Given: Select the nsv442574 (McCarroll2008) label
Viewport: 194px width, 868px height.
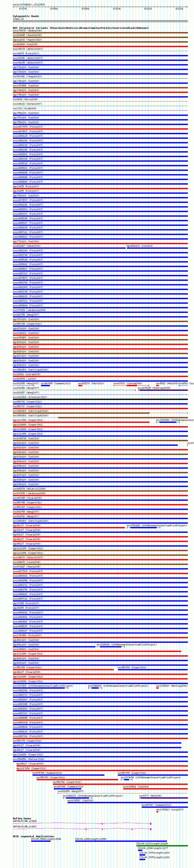Looking at the screenshot, I should point(29,489).
